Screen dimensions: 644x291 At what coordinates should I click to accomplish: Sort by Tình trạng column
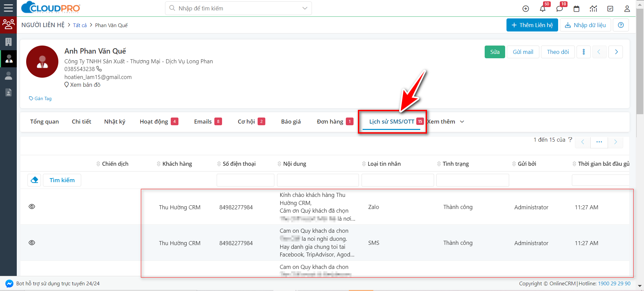(453, 164)
